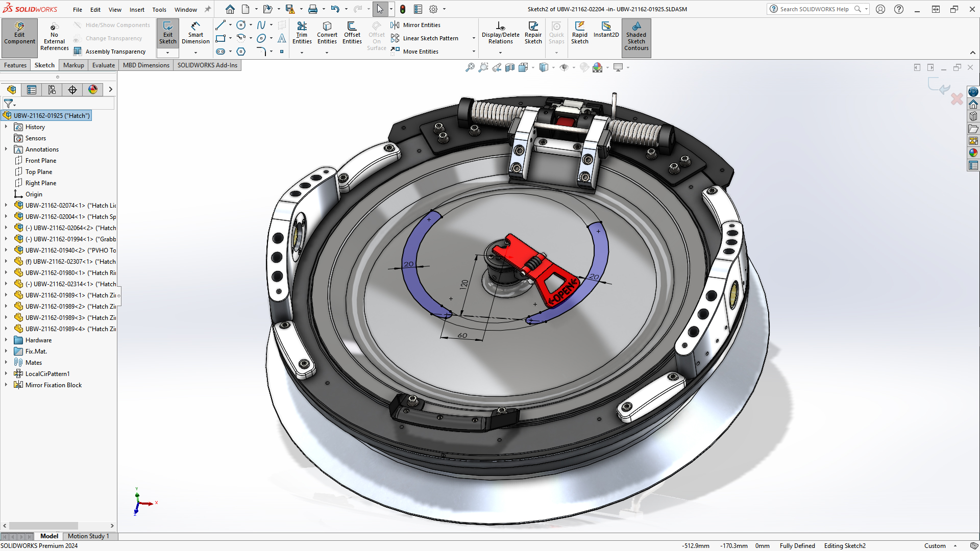
Task: Open the ConfigurationManager tab
Action: click(x=52, y=90)
